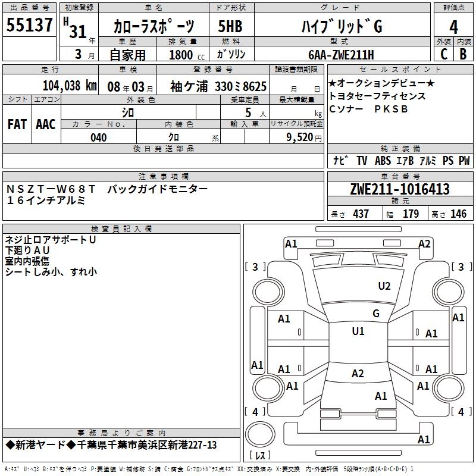Click the ガソリン fuel value

231,54
